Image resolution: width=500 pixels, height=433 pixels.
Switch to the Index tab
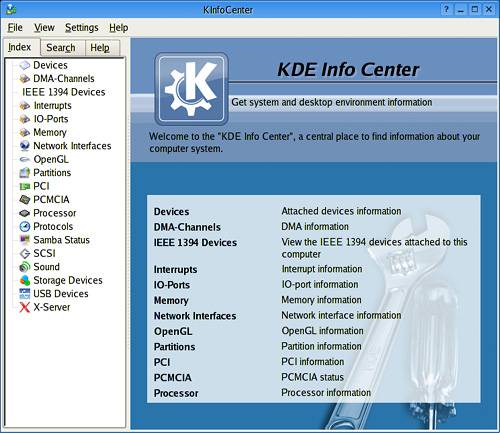tap(21, 47)
